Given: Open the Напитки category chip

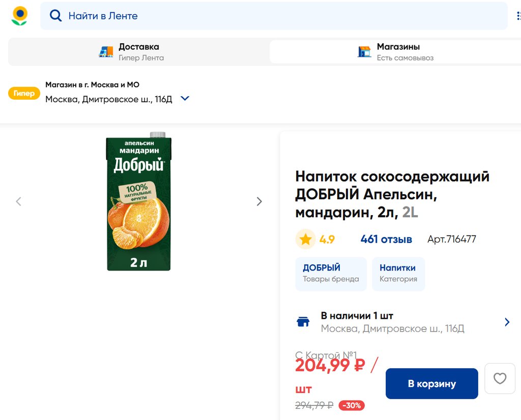Looking at the screenshot, I should point(398,274).
